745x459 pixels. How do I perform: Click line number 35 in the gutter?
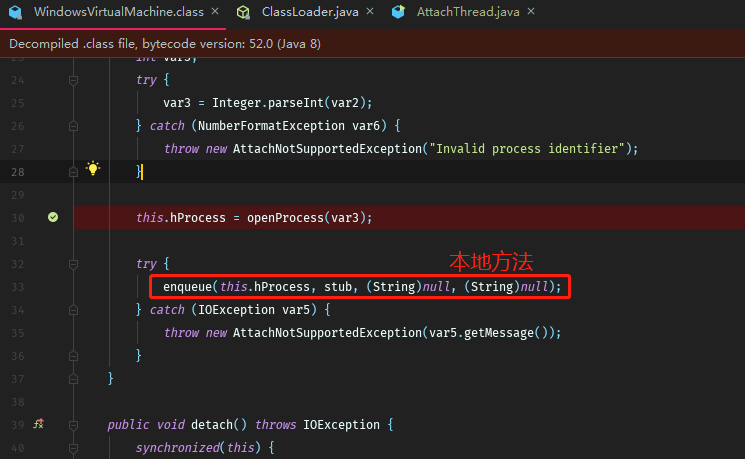tap(18, 333)
